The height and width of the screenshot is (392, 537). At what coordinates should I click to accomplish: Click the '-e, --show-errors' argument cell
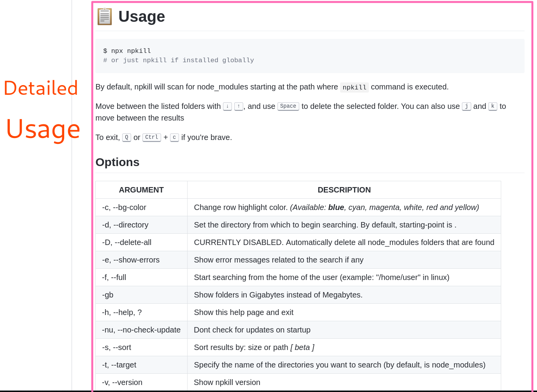tap(141, 260)
